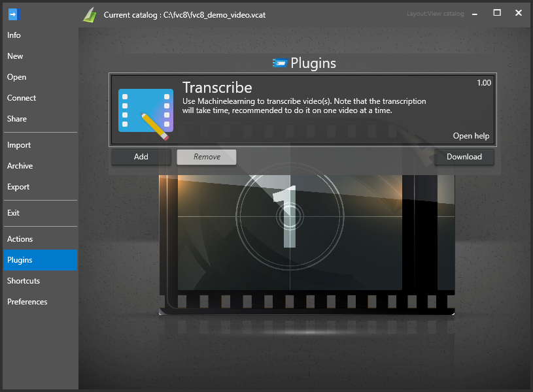
Task: Click the blue back arrow icon
Action: point(14,14)
